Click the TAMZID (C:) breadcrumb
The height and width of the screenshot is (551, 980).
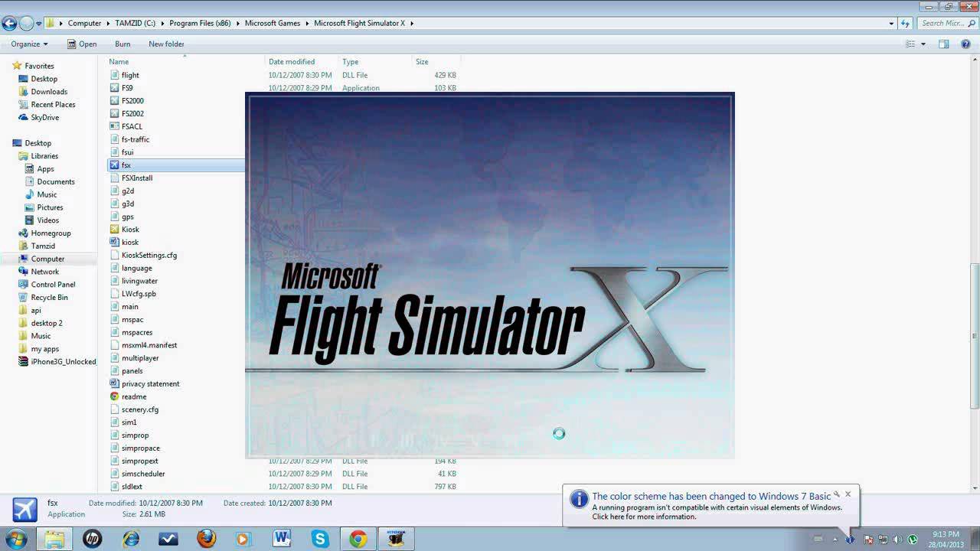coord(135,23)
